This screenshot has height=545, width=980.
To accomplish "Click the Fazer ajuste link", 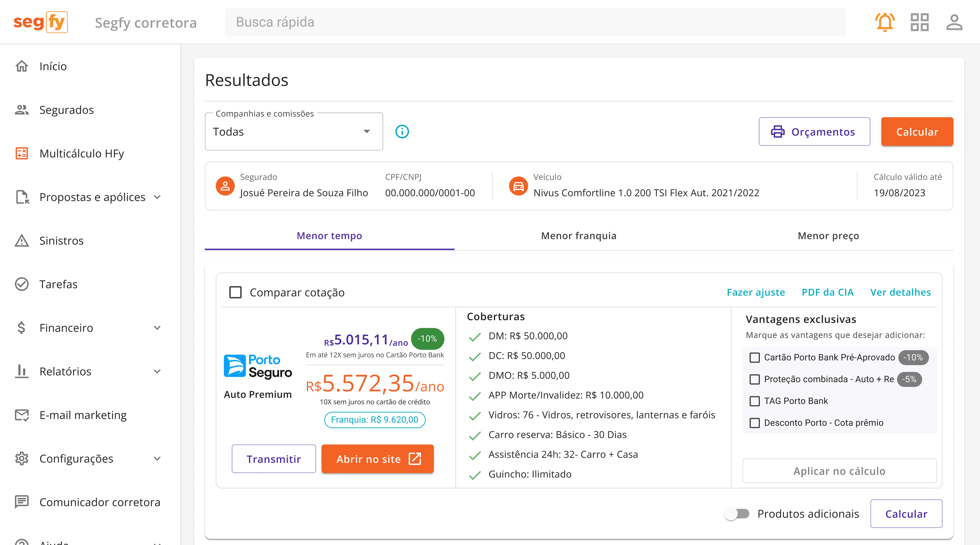I will (x=756, y=292).
